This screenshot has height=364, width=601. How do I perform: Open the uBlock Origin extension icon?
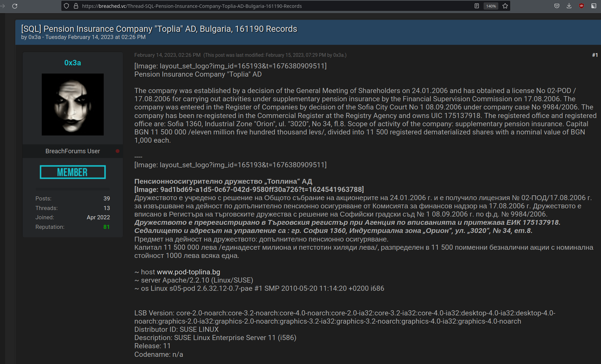click(x=581, y=6)
